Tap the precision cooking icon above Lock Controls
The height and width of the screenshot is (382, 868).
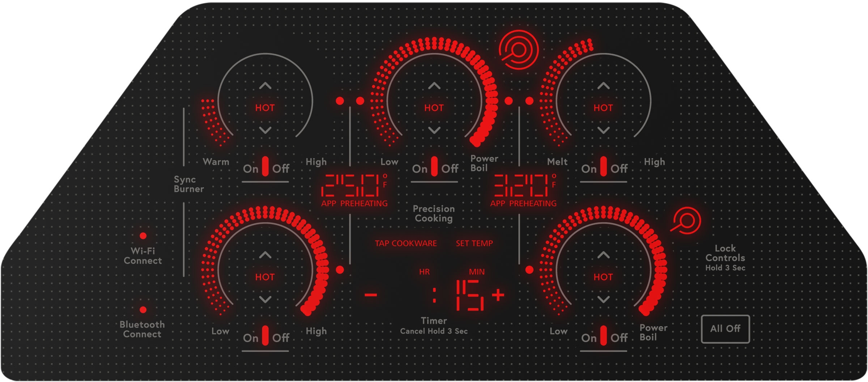(x=686, y=221)
